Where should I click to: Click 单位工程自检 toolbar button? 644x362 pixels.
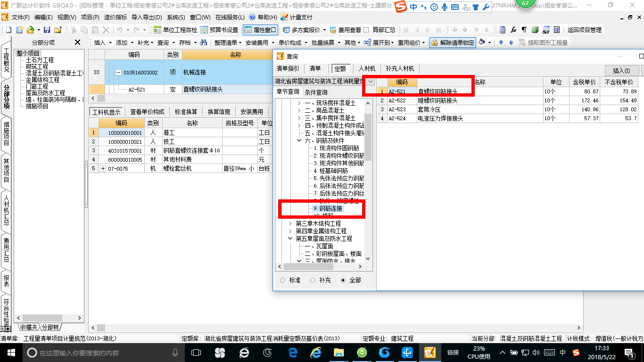coord(175,30)
